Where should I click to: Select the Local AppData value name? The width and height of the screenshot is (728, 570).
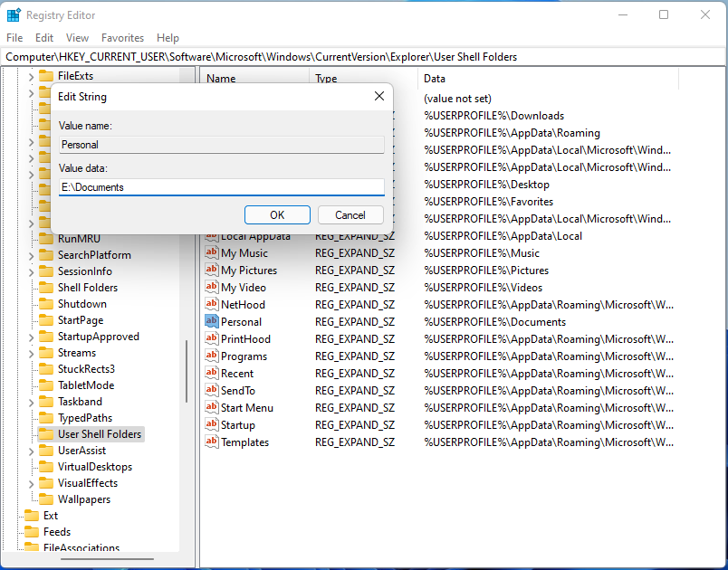point(255,236)
